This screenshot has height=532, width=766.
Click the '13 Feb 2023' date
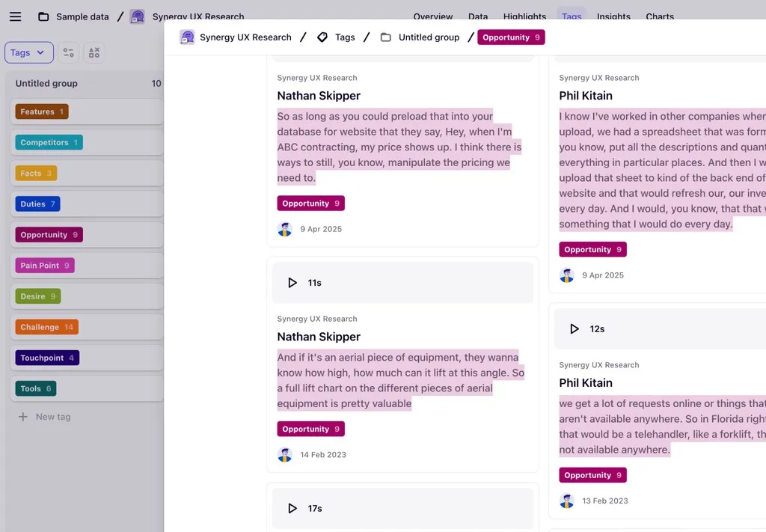click(604, 501)
